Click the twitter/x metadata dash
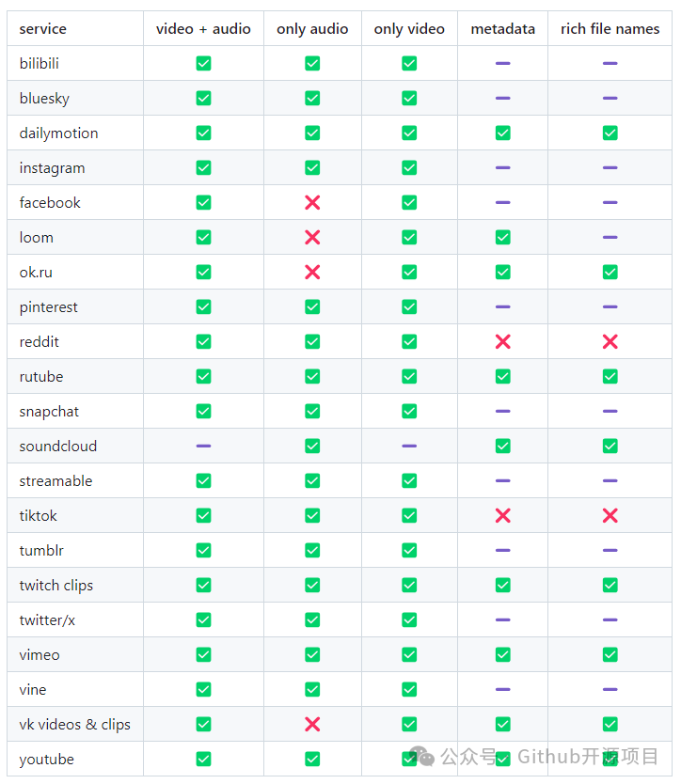 point(503,620)
